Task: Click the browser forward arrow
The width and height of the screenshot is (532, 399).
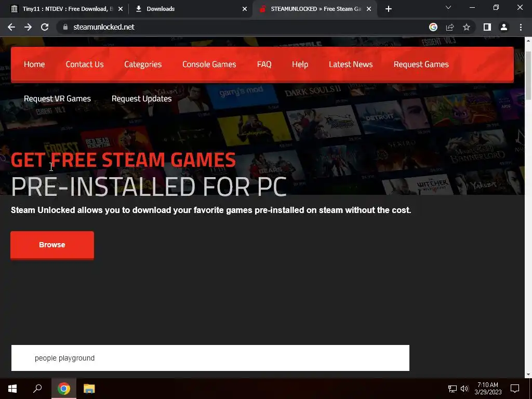Action: [28, 27]
